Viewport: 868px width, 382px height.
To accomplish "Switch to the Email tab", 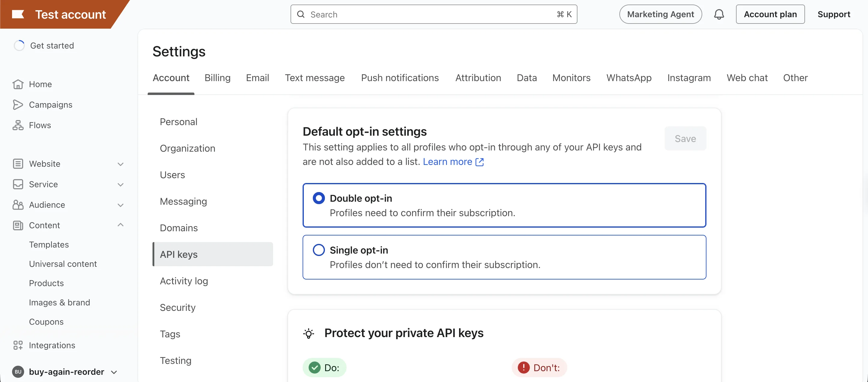I will pos(257,78).
